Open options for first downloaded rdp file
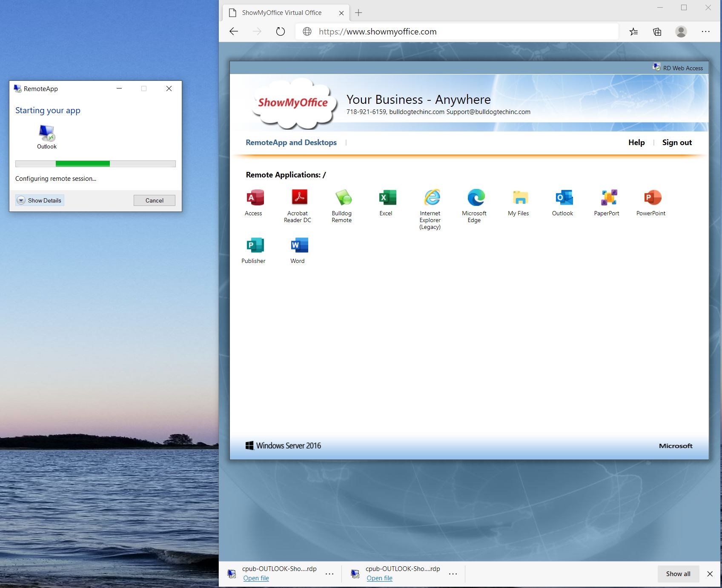Image resolution: width=722 pixels, height=588 pixels. click(x=329, y=574)
